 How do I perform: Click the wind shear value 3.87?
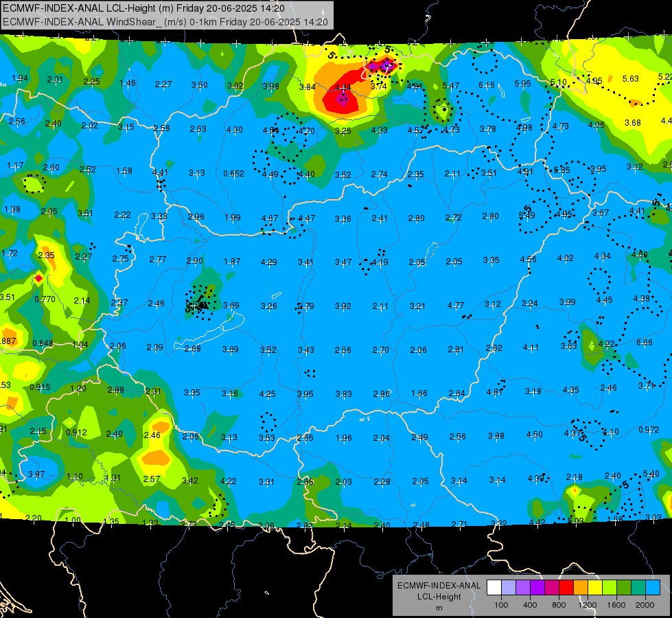click(x=36, y=474)
